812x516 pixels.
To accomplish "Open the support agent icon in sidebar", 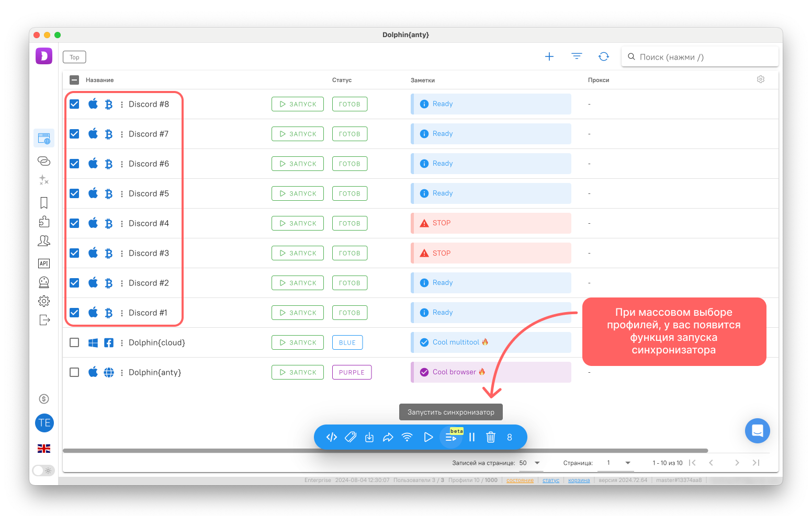I will point(44,282).
